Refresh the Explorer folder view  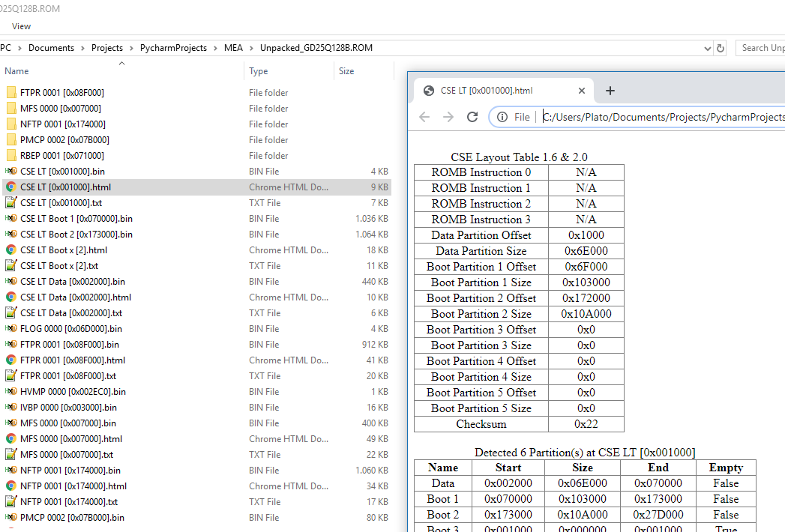click(x=720, y=47)
